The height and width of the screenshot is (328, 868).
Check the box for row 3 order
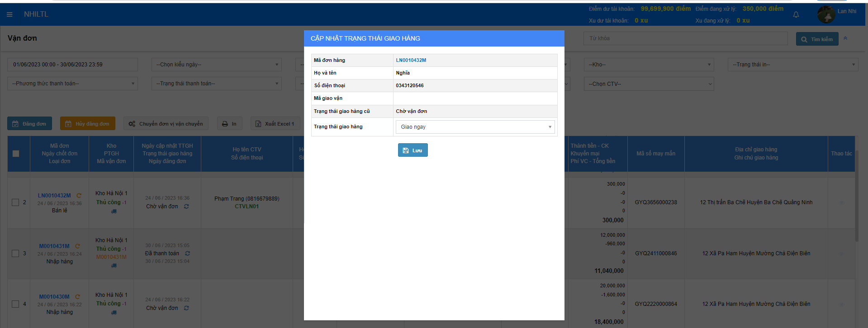point(15,253)
